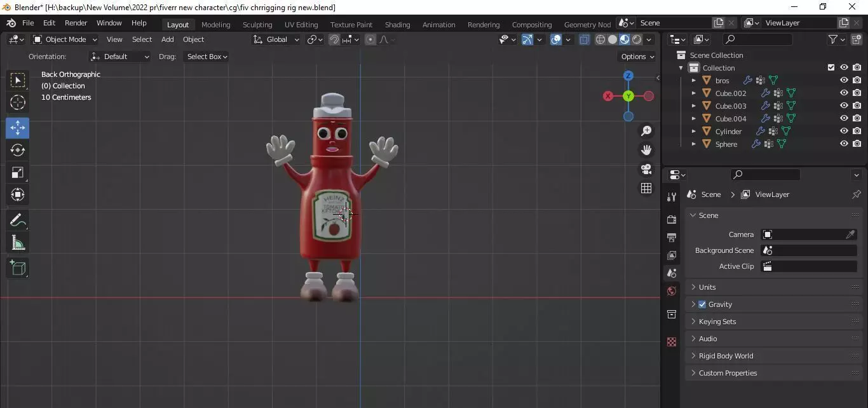
Task: Hide Cube.003 in viewport
Action: click(844, 106)
